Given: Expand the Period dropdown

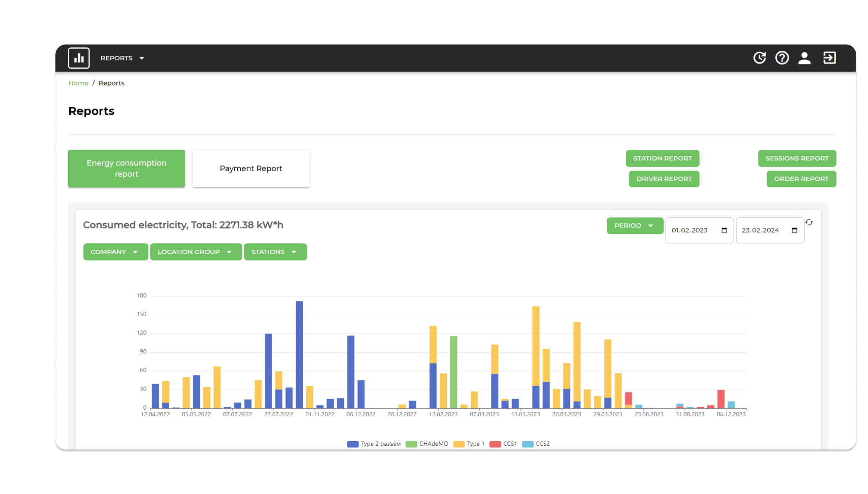Looking at the screenshot, I should [x=635, y=225].
